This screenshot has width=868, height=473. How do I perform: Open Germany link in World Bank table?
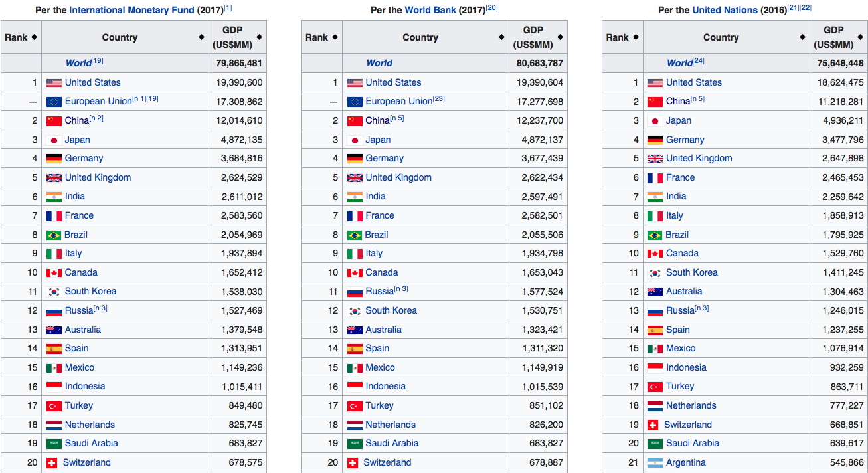(385, 159)
